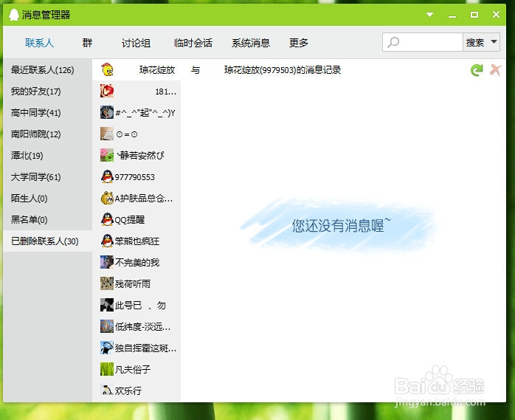The width and height of the screenshot is (515, 420).
Task: Open the 更多 tab
Action: pos(299,43)
